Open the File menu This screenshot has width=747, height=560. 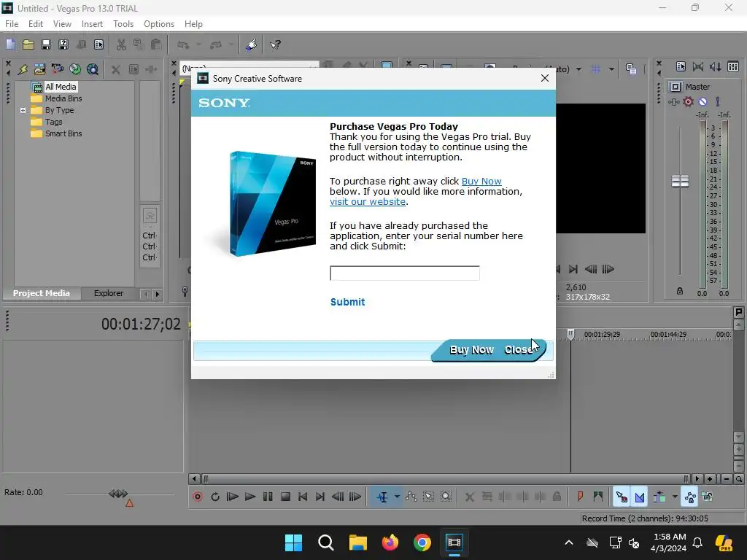pos(12,24)
